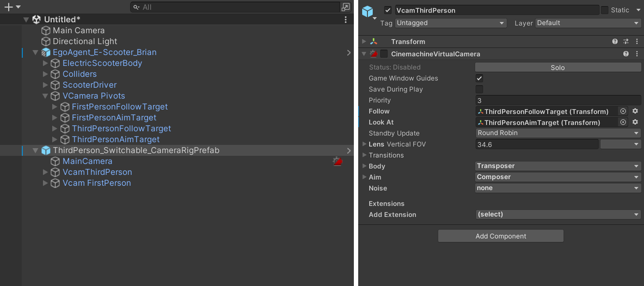Open prefab via arrow on ThirdPerson_Switchable_CameraRigPrefab row

click(349, 150)
